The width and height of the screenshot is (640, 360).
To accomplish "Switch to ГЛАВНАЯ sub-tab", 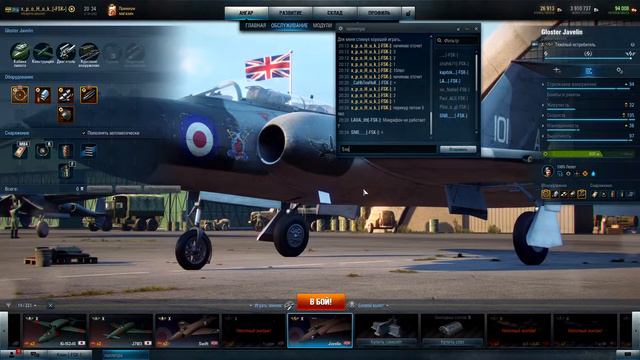I will (256, 26).
